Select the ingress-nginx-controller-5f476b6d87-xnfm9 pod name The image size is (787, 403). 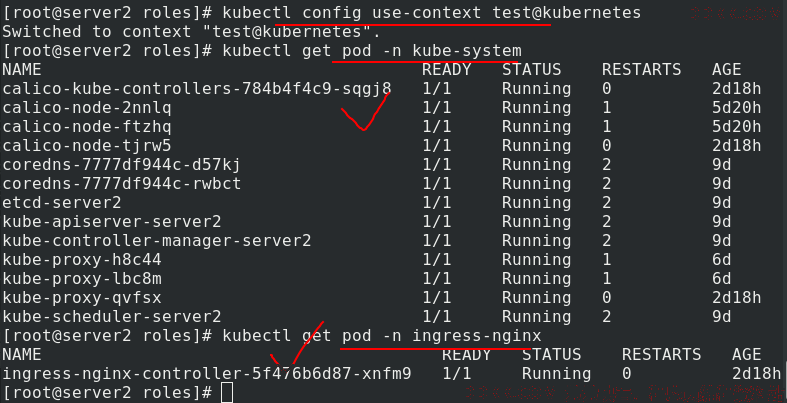coord(207,374)
